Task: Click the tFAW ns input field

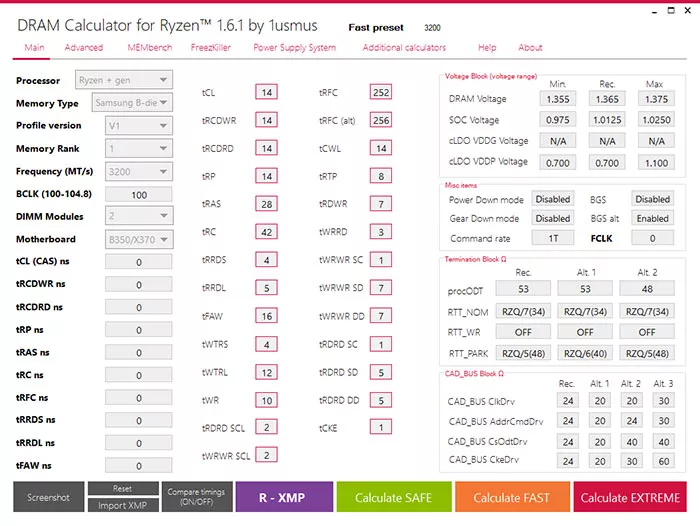Action: coord(139,465)
